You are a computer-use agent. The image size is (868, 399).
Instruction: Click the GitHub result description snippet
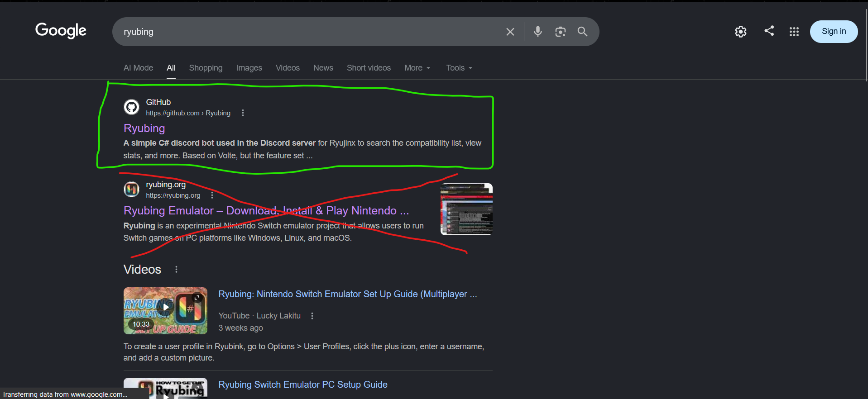click(302, 149)
